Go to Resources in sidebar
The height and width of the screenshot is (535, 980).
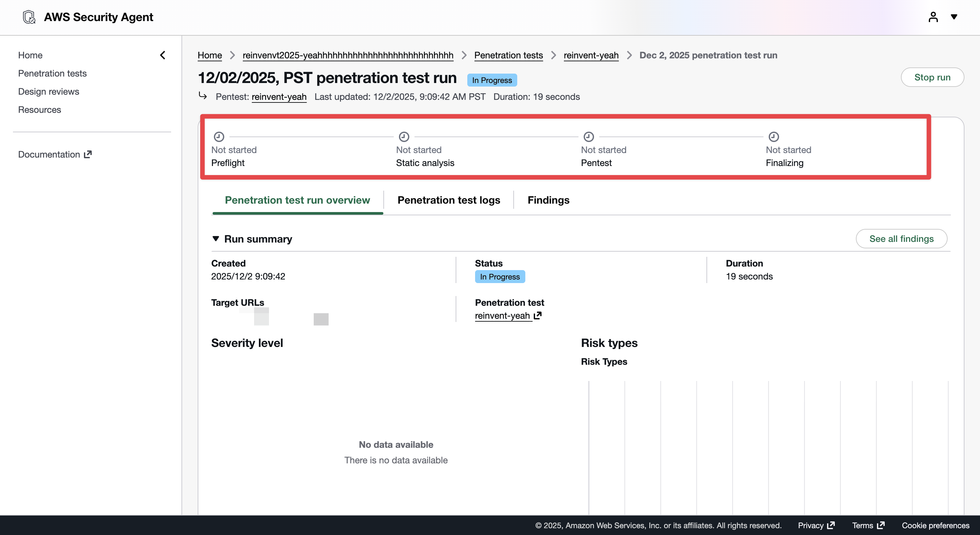point(40,110)
